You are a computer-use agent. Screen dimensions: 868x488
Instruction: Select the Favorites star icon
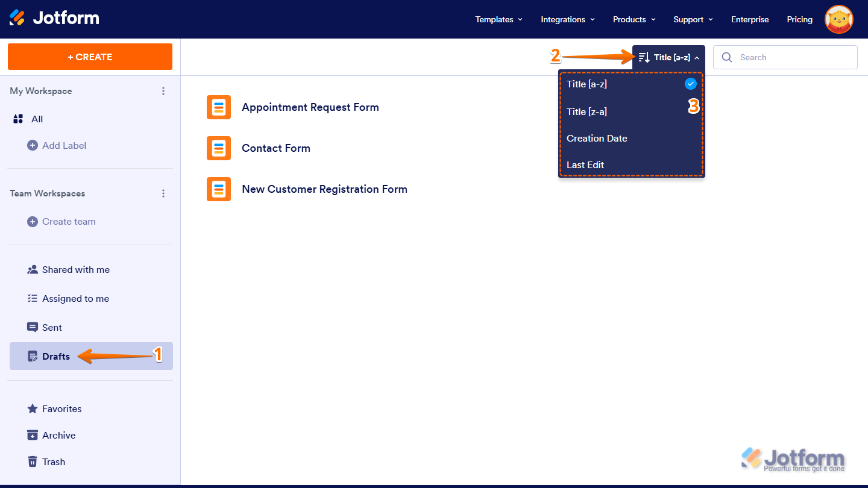(32, 408)
